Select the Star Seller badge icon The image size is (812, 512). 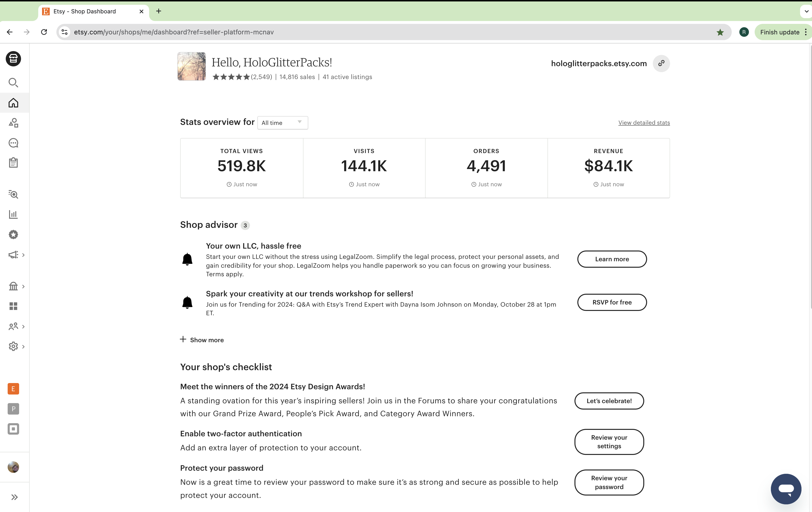[x=13, y=235]
